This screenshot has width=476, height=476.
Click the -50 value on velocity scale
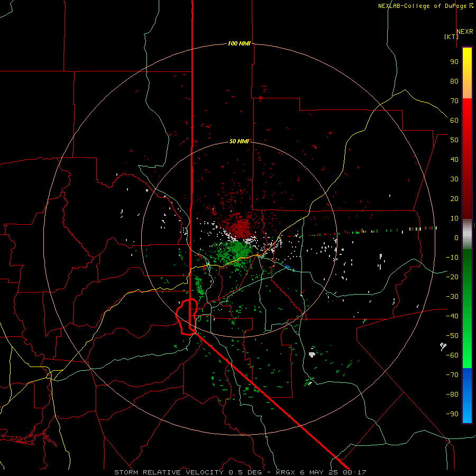coord(452,336)
